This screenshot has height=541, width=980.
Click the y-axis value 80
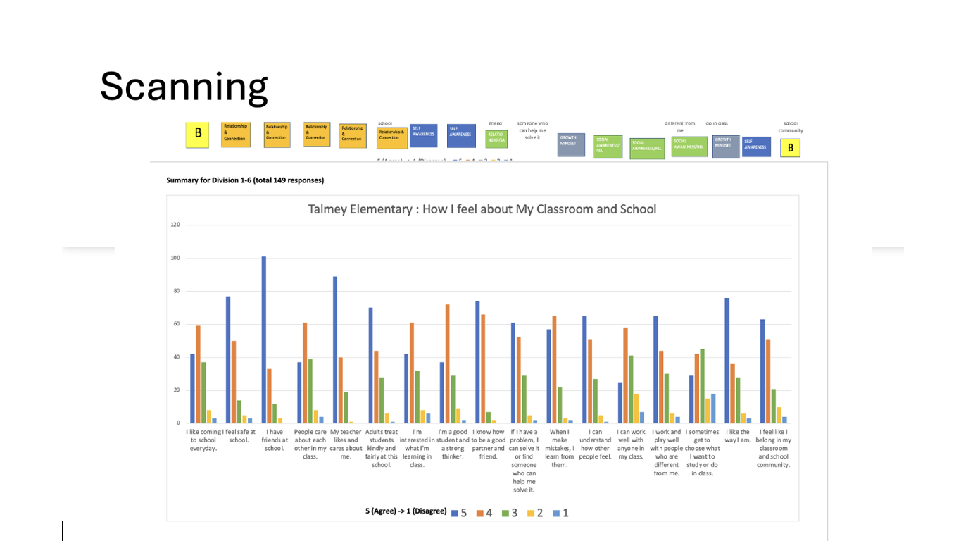[177, 291]
